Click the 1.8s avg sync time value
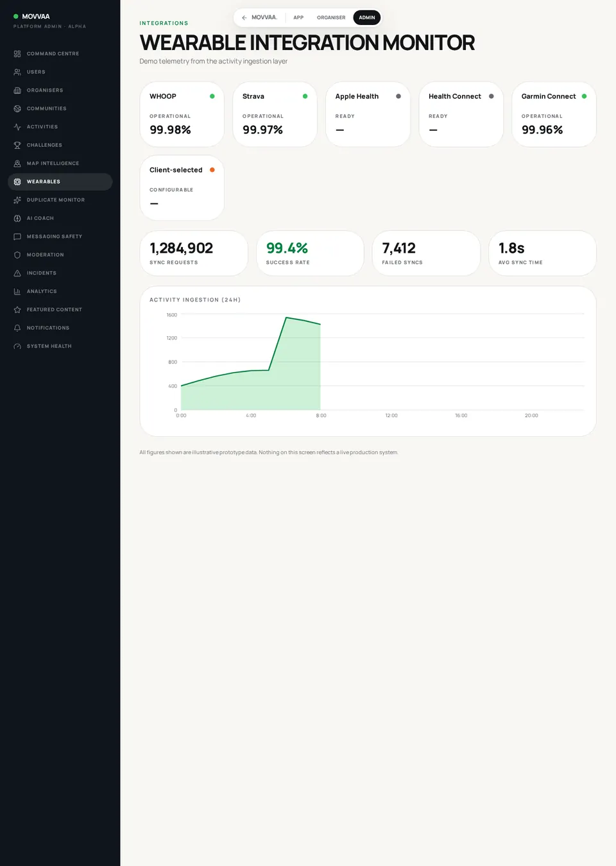The width and height of the screenshot is (616, 866). pos(511,248)
